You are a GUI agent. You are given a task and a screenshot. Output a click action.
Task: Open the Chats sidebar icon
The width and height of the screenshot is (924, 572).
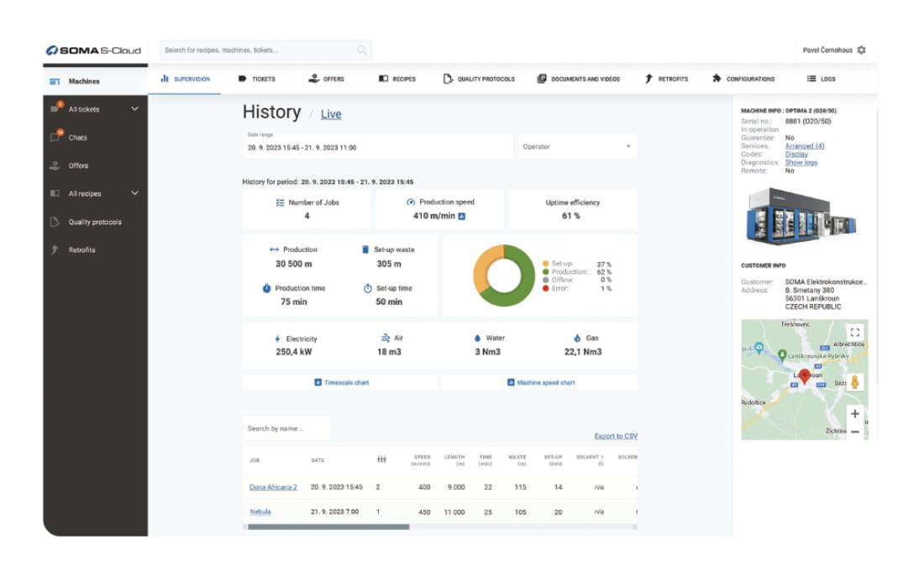(x=55, y=137)
